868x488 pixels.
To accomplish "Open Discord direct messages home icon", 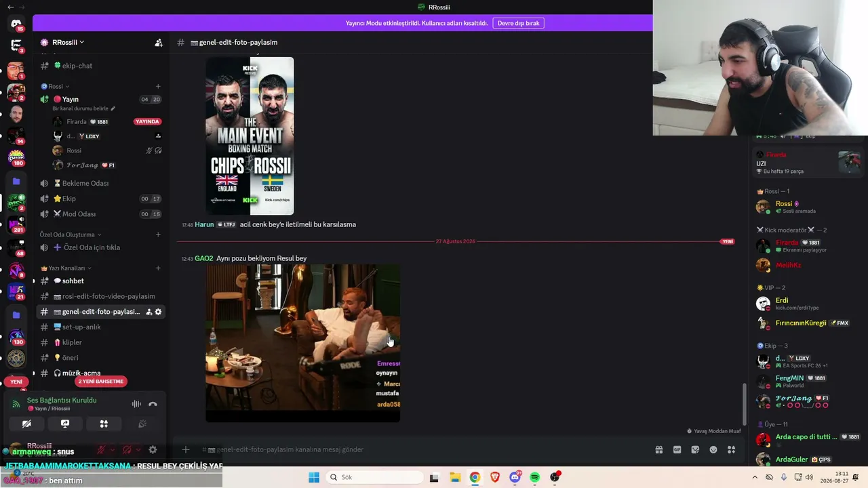I will [16, 24].
